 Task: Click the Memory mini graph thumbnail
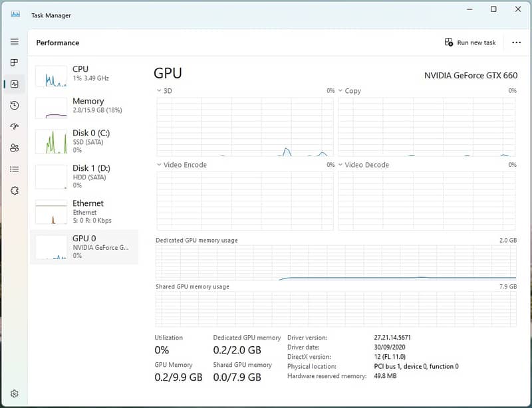51,108
